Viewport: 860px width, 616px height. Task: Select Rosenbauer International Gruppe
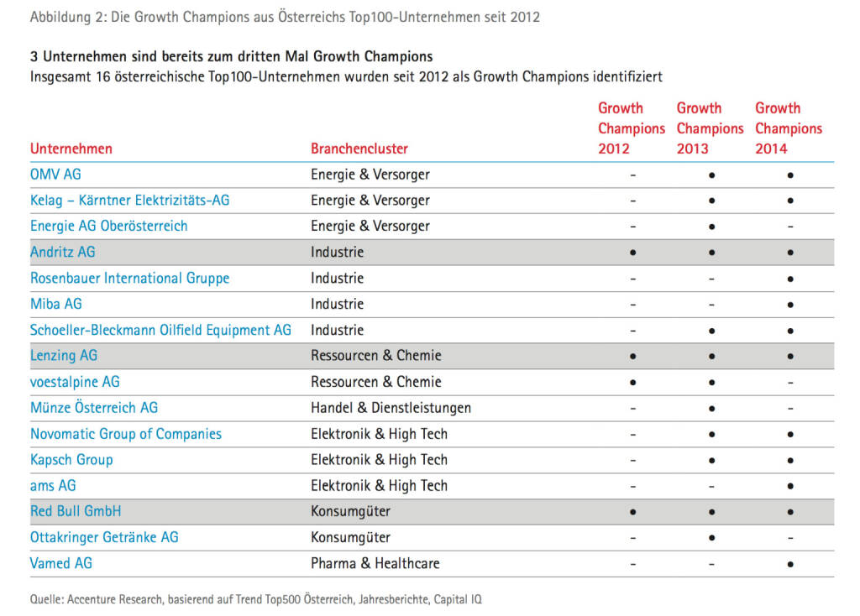[x=129, y=278]
